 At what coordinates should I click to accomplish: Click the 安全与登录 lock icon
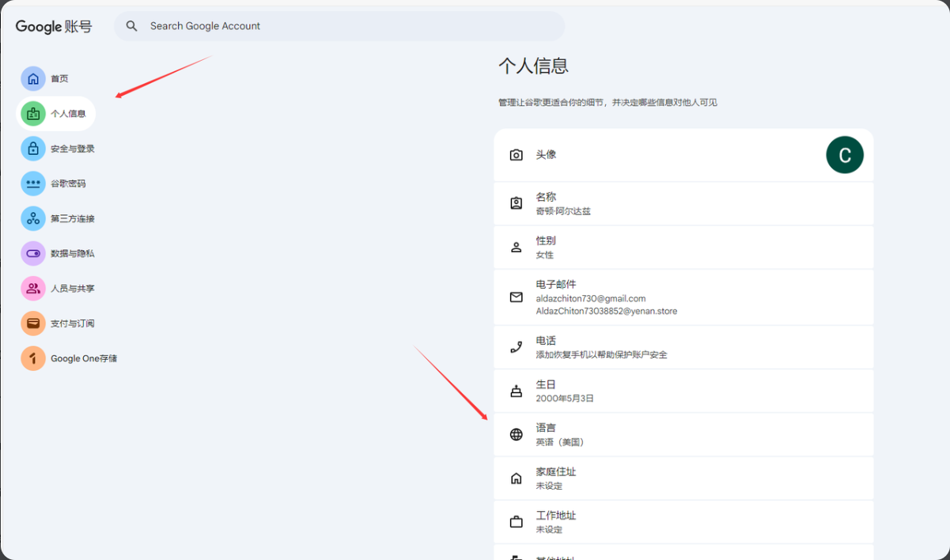pyautogui.click(x=33, y=149)
